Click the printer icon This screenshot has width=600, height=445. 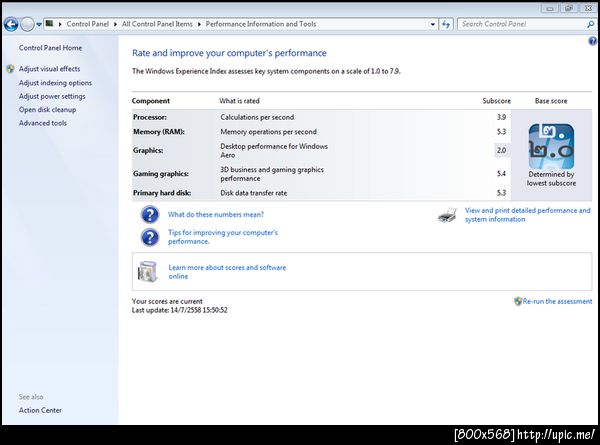click(447, 215)
